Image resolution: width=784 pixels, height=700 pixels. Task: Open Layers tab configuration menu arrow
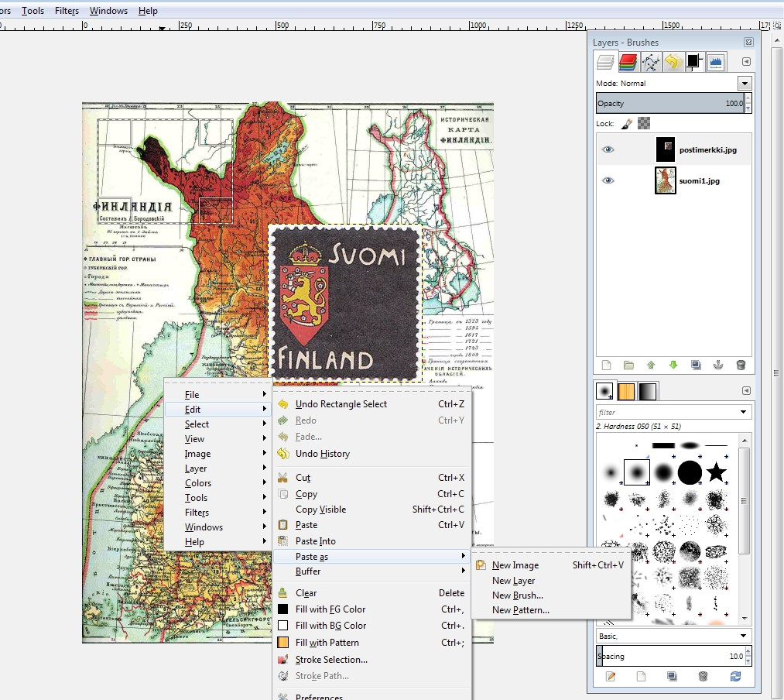tap(747, 61)
